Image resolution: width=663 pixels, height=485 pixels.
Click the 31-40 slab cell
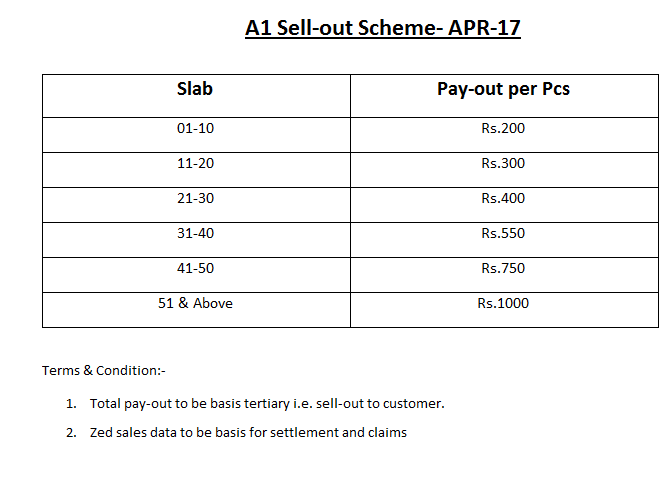[195, 233]
